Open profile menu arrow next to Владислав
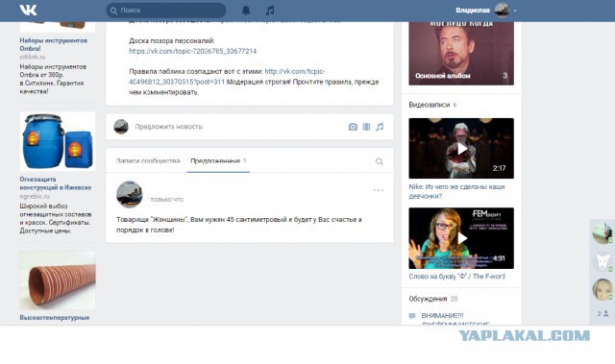 click(515, 11)
